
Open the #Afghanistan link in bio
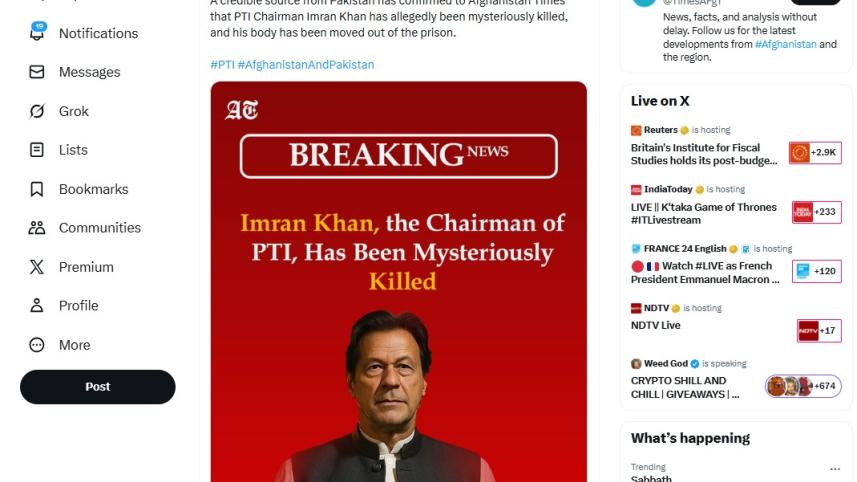pos(786,45)
